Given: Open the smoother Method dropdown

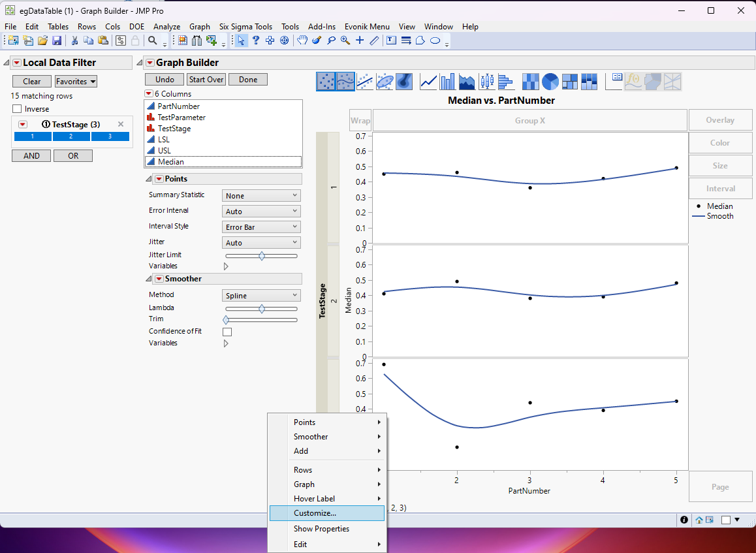Looking at the screenshot, I should point(261,296).
